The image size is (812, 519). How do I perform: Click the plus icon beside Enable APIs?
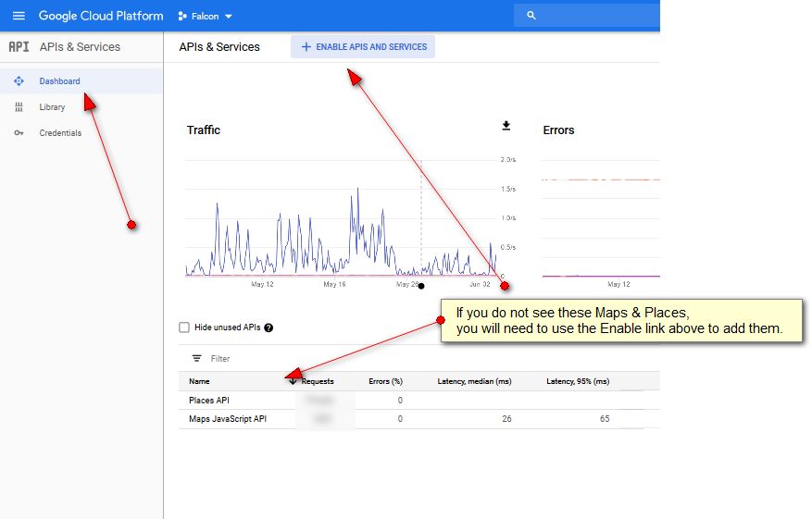coord(306,46)
